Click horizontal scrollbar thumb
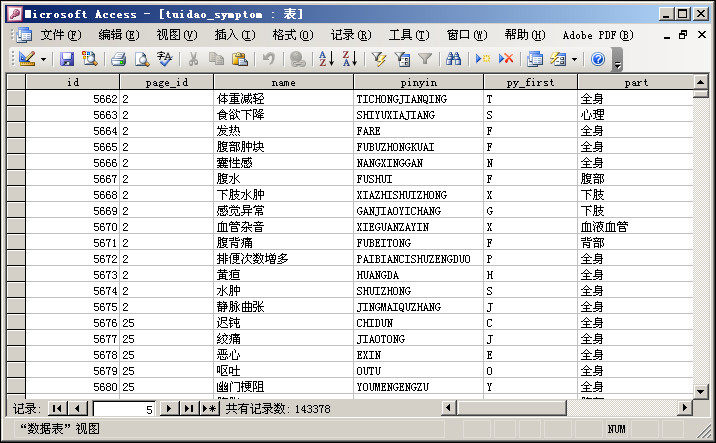The height and width of the screenshot is (443, 716). point(512,407)
